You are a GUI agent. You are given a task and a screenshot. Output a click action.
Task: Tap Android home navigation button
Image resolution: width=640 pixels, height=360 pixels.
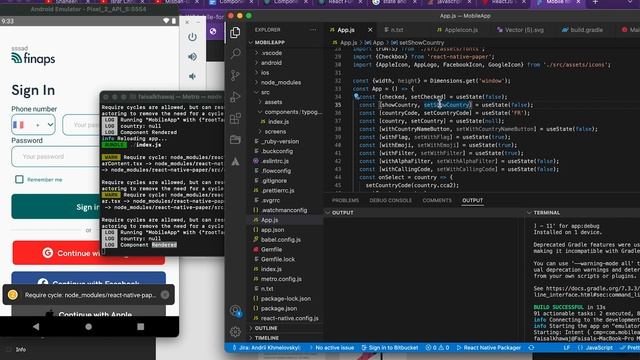pos(89,327)
